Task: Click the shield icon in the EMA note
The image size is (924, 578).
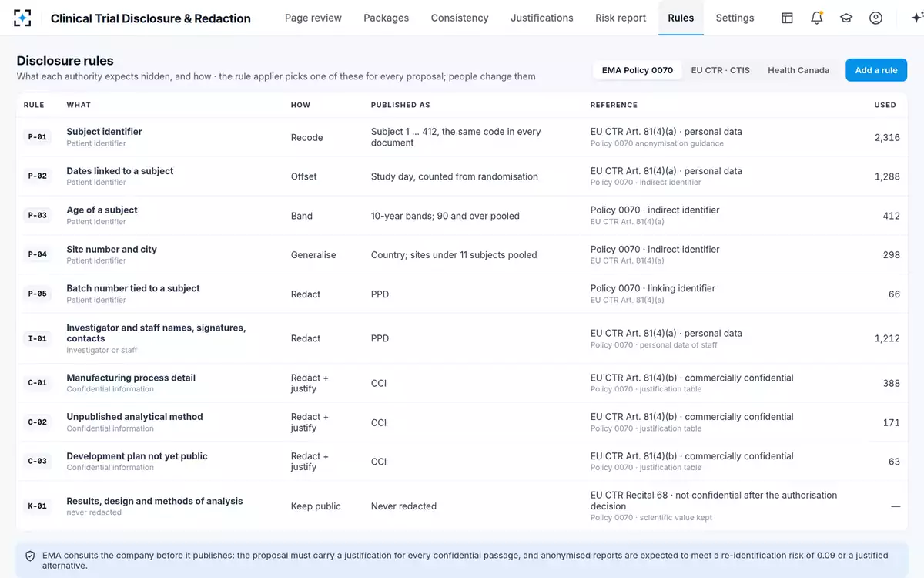Action: click(x=30, y=556)
